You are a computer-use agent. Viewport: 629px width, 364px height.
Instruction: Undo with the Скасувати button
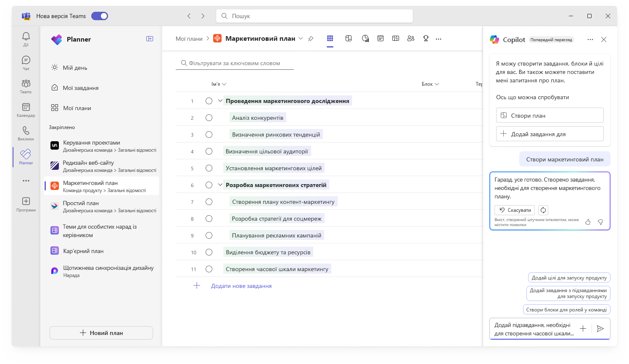click(515, 210)
